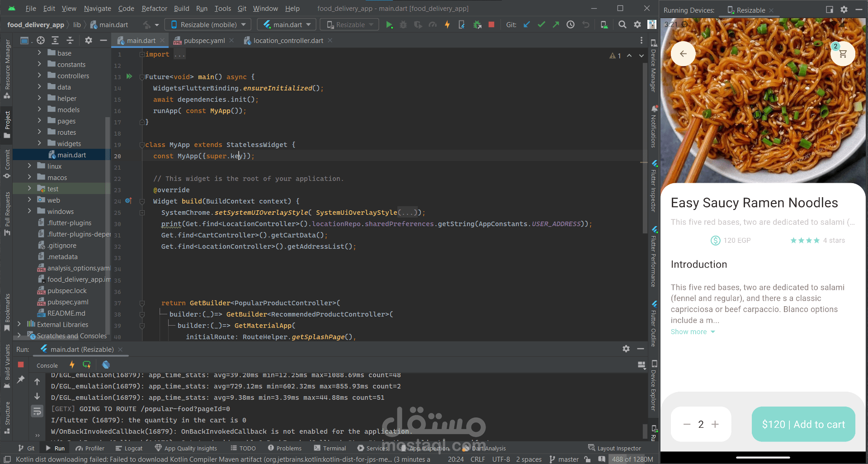Open Flutter Inspector side panel
The image size is (868, 464).
pos(654,186)
